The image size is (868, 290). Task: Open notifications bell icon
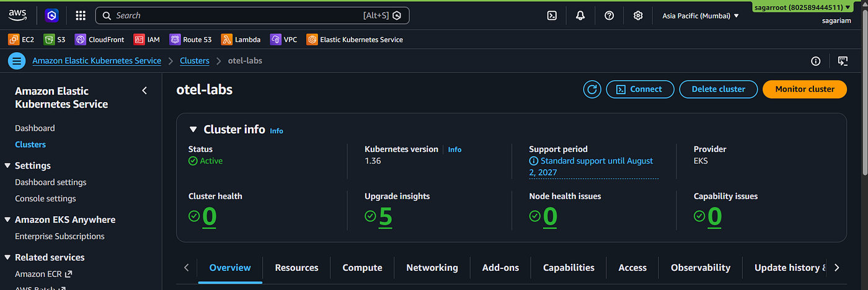click(580, 15)
